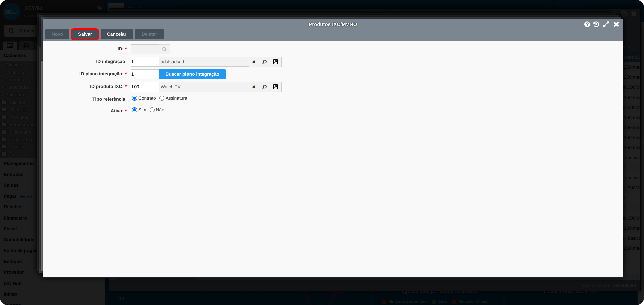644x305 pixels.
Task: Set Ativo to Não
Action: 152,110
